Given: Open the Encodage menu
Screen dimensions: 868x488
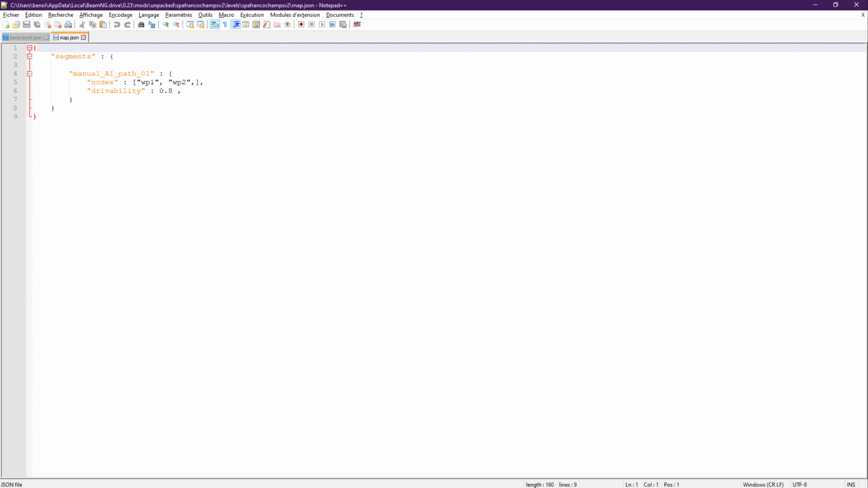Looking at the screenshot, I should coord(121,15).
